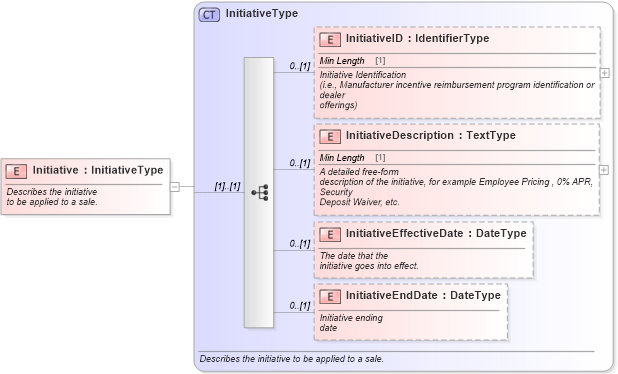Viewport: 618px width, 374px height.
Task: Click the CT icon beside InitiativeType
Action: (209, 15)
